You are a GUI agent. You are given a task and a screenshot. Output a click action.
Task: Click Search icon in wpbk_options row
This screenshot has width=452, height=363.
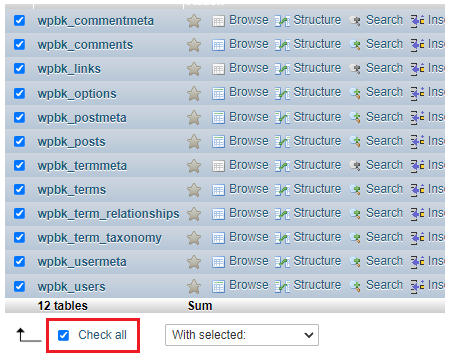tap(355, 93)
